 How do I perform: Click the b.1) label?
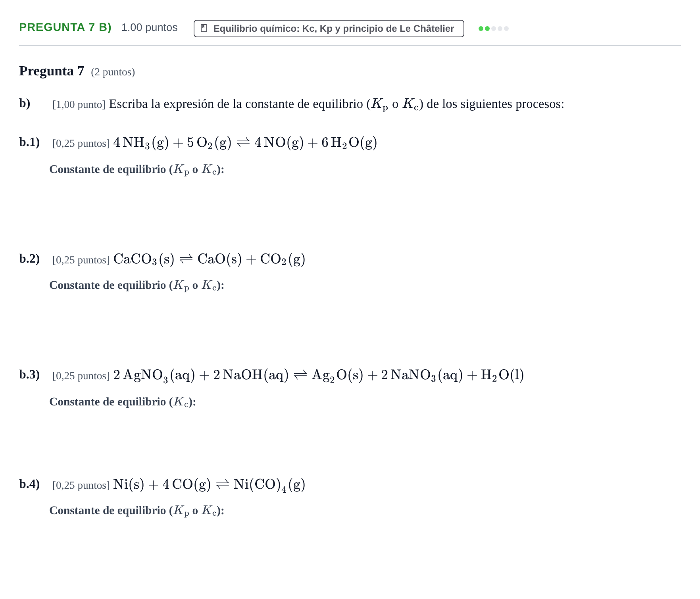pos(29,142)
